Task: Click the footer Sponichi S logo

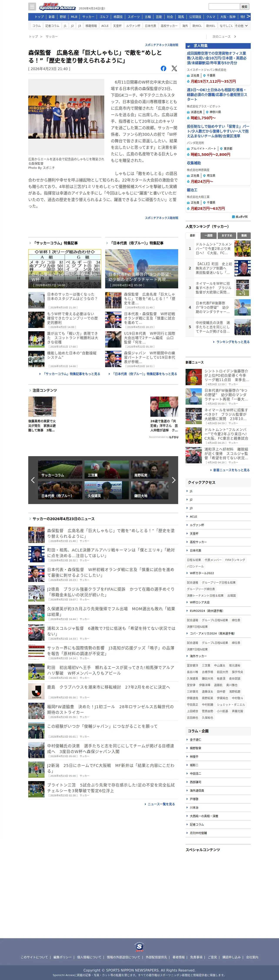Action: [139, 947]
